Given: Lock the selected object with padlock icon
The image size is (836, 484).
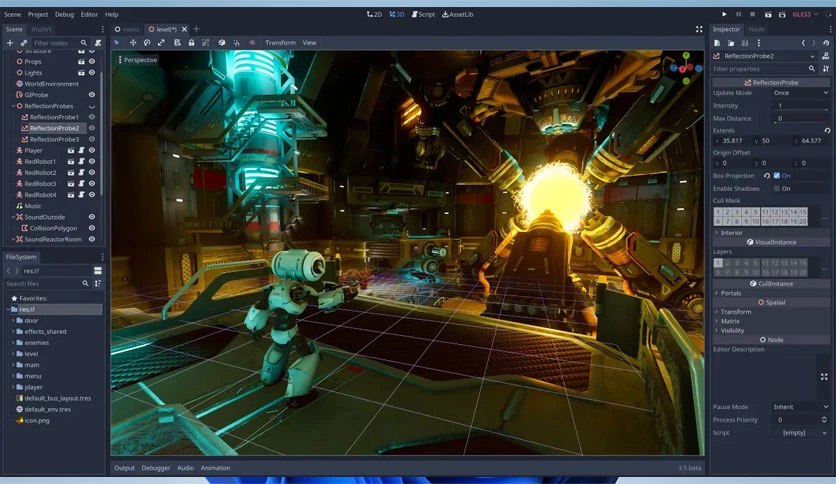Looking at the screenshot, I should pos(191,43).
